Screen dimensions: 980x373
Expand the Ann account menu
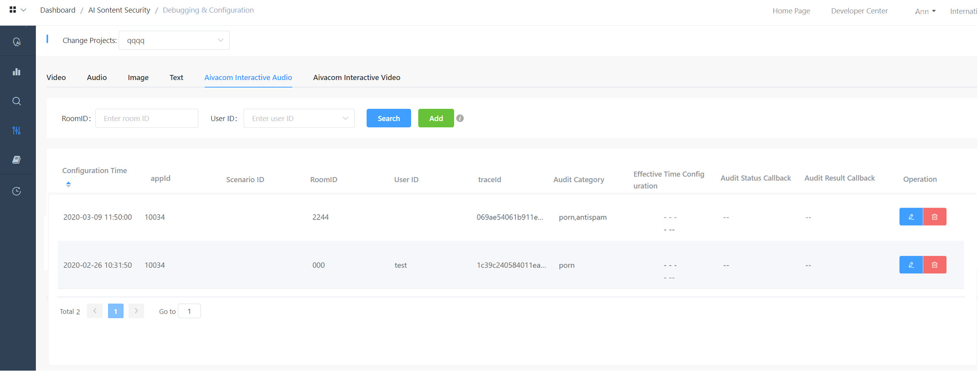click(x=924, y=11)
